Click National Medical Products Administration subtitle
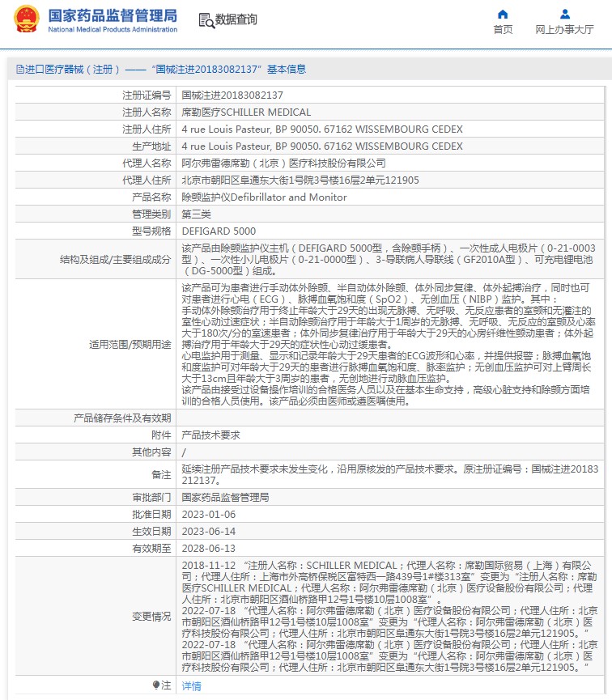Viewport: 612px width, 700px height. tap(113, 29)
